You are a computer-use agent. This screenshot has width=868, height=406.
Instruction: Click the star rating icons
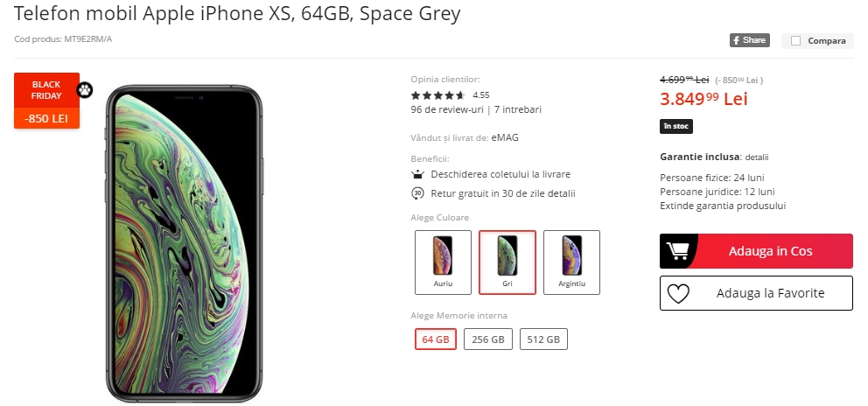click(x=437, y=94)
